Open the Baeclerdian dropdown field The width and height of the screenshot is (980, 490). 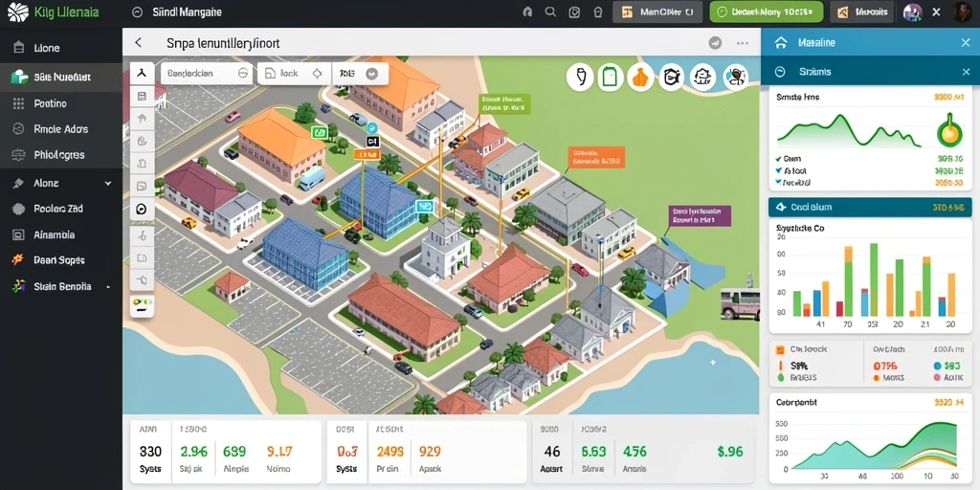(x=207, y=73)
